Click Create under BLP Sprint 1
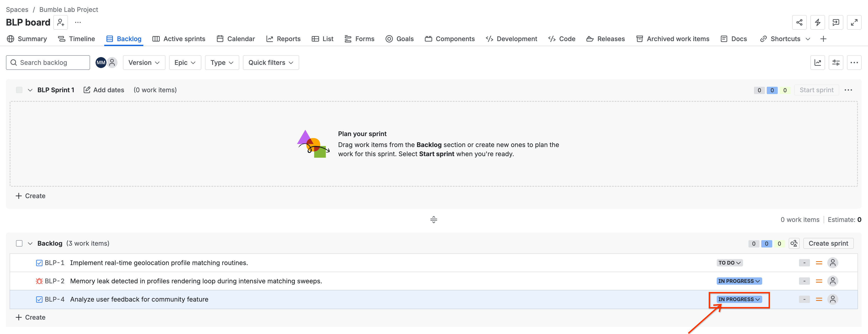 (x=30, y=196)
